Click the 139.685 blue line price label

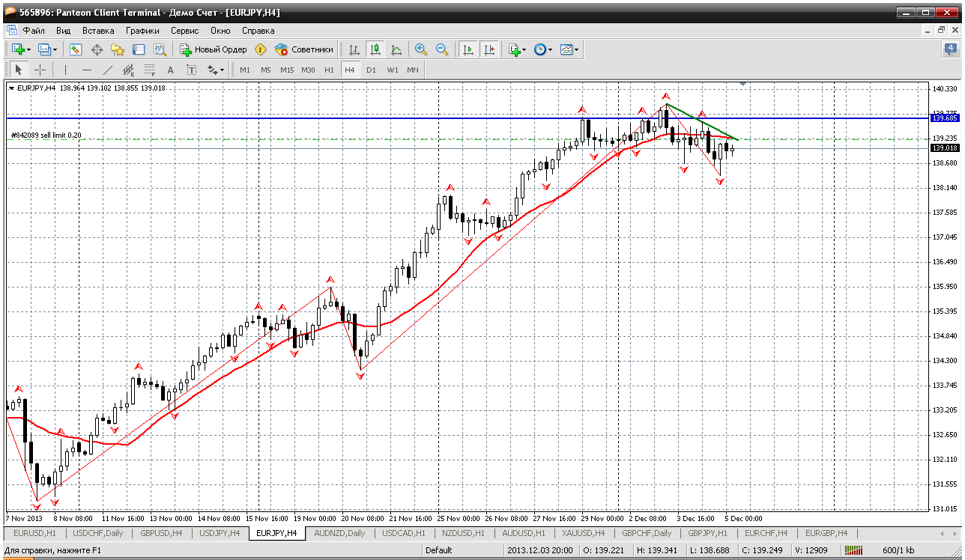[x=944, y=118]
